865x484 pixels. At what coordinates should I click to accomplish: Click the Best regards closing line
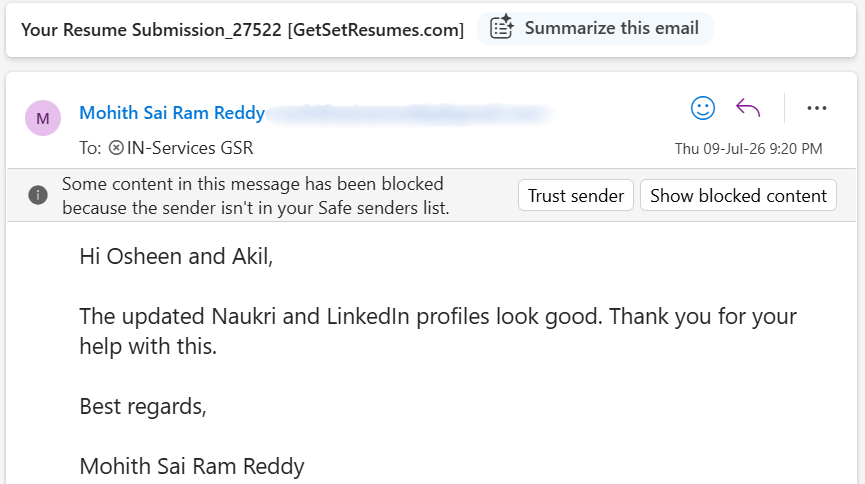coord(143,407)
